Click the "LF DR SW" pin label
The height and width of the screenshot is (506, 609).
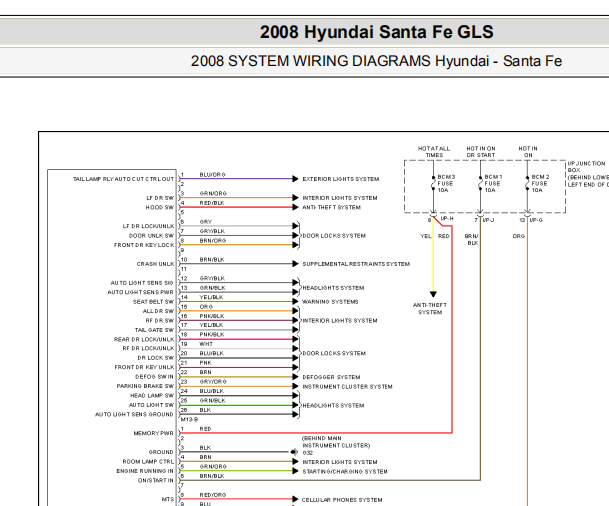pyautogui.click(x=160, y=198)
